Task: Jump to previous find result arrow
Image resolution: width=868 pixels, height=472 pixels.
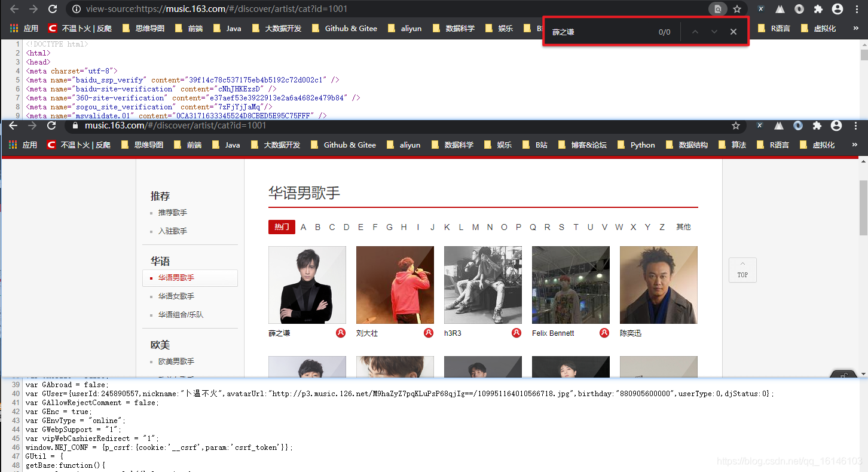Action: [695, 32]
